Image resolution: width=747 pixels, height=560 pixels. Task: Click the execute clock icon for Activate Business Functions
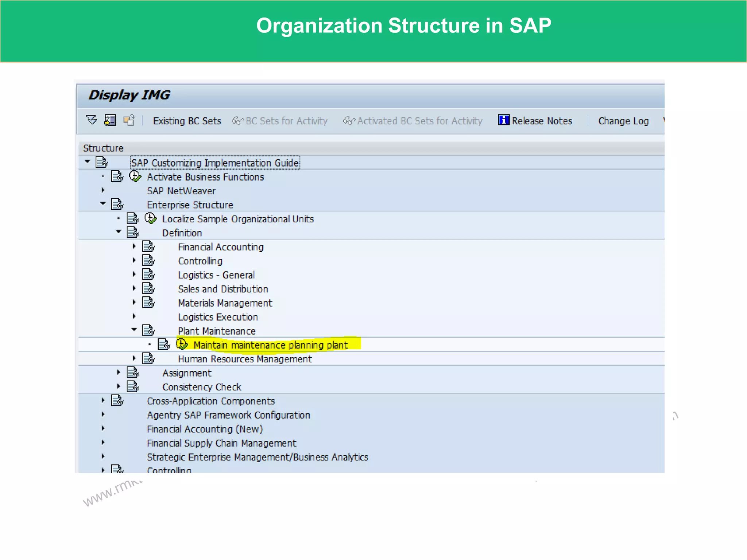coord(135,176)
